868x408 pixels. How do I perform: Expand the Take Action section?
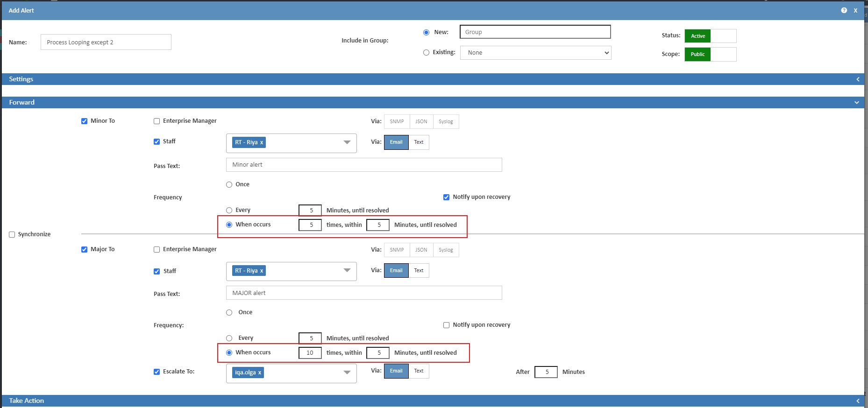coord(858,401)
